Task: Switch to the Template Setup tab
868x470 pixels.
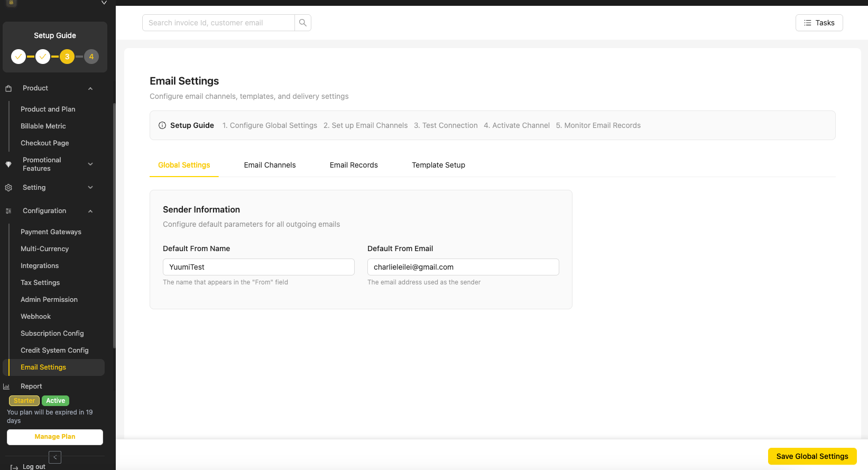Action: [x=439, y=165]
